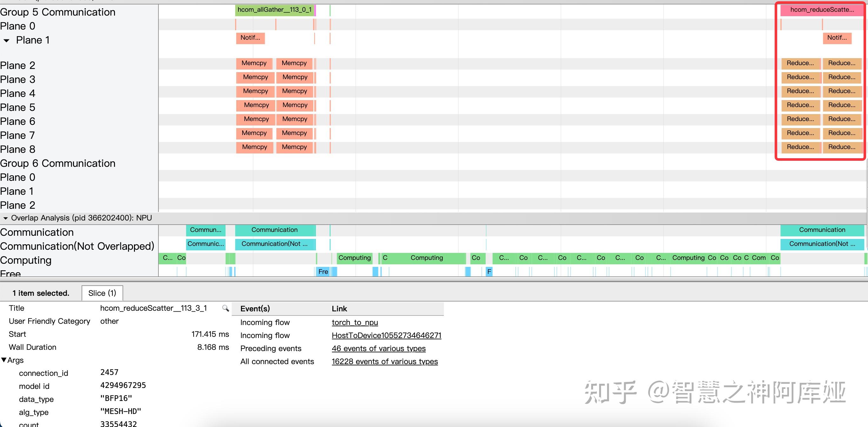Click the first Notif slice in Plane 1
Image resolution: width=868 pixels, height=427 pixels.
pos(250,38)
